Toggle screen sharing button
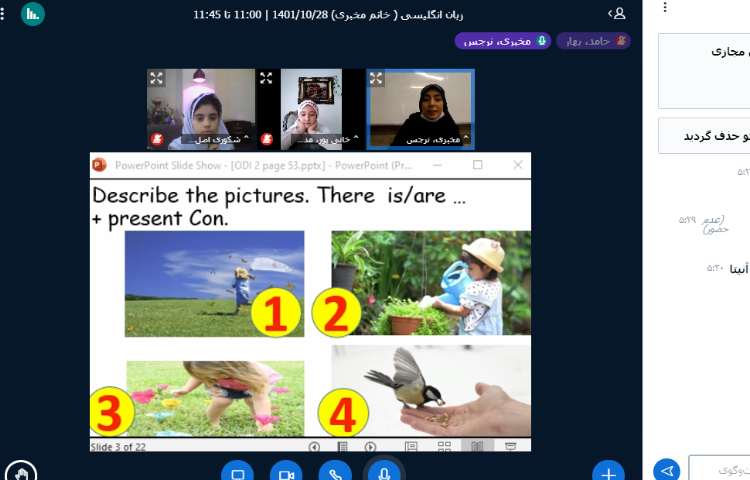 click(238, 474)
